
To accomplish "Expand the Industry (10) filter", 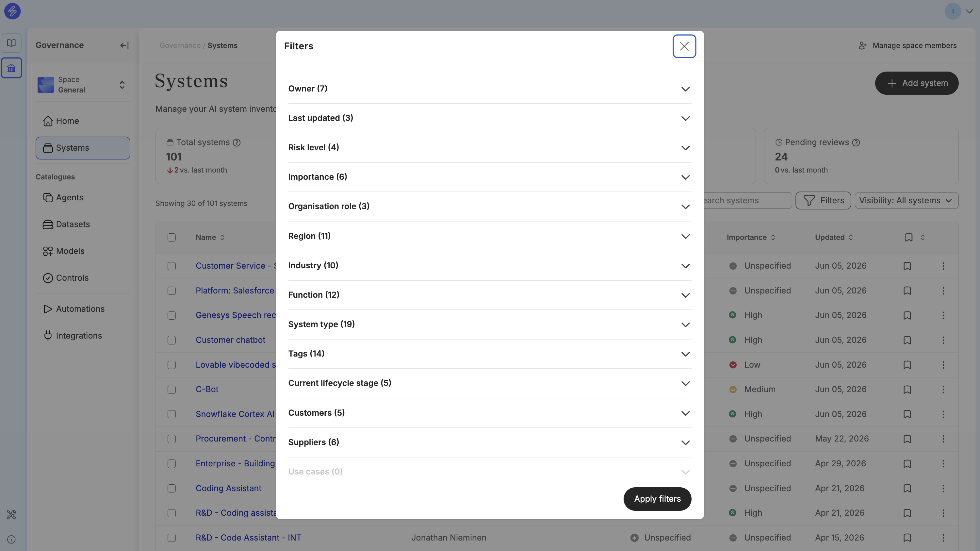I will point(490,266).
